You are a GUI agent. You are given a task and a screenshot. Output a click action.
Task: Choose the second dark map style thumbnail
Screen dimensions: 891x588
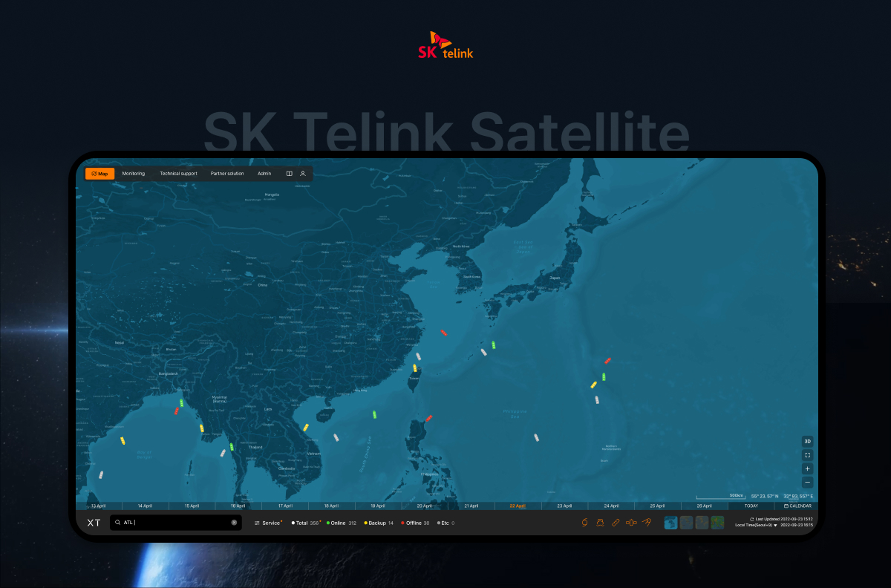686,523
